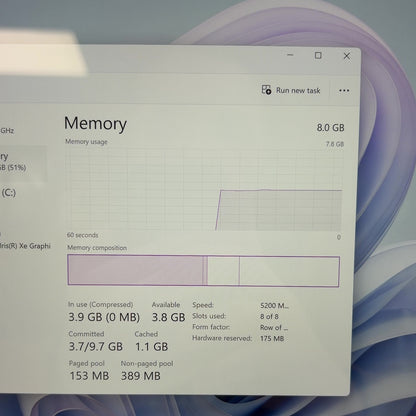Click the Form factor: label

[x=211, y=327]
